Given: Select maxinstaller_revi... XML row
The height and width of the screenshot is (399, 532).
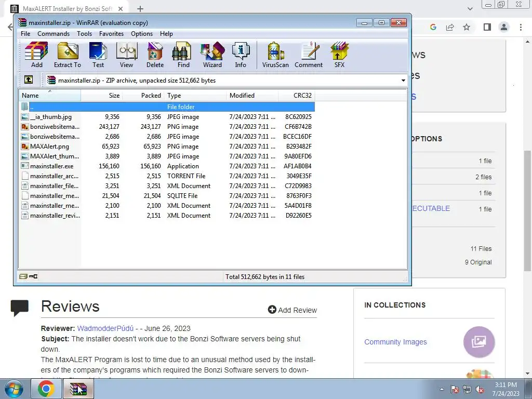Looking at the screenshot, I should [167, 216].
